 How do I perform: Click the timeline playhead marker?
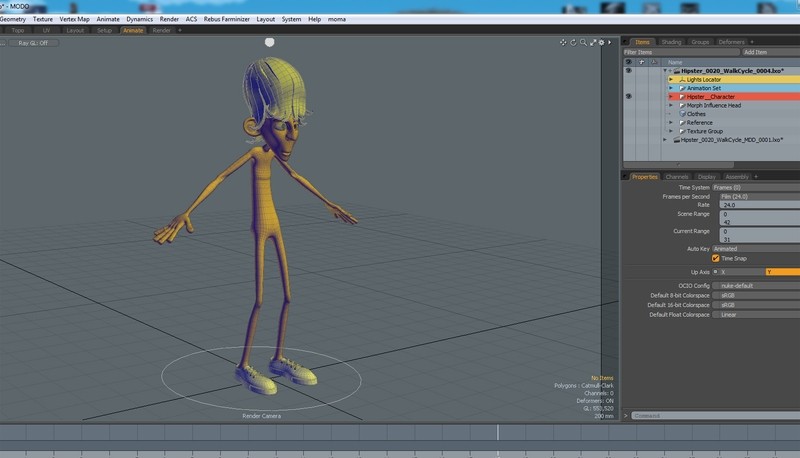point(498,432)
